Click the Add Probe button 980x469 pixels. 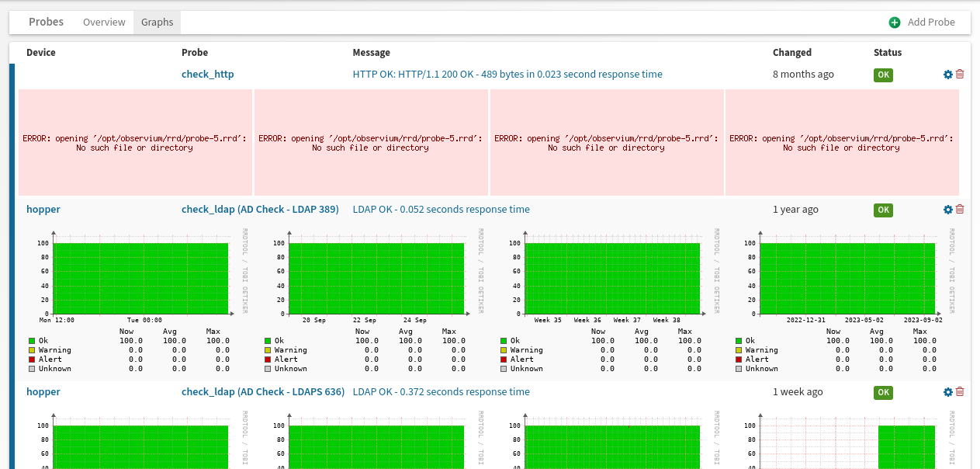pos(923,23)
